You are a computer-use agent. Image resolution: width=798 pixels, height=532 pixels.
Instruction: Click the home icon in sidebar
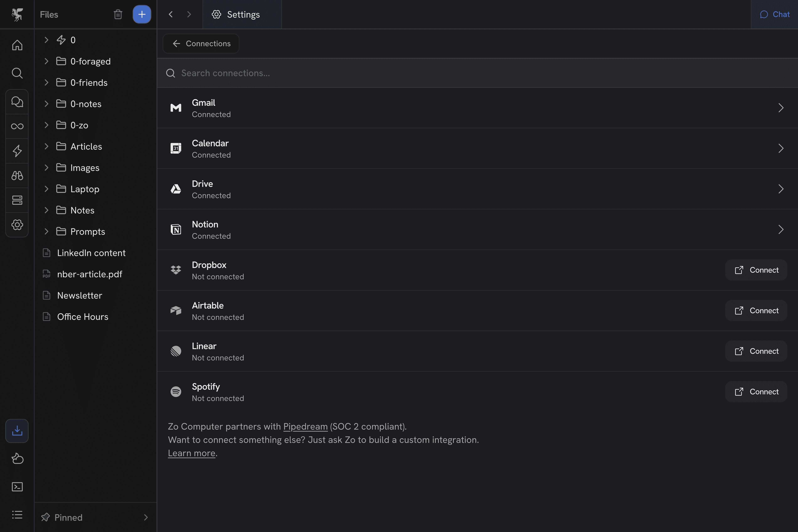[17, 45]
